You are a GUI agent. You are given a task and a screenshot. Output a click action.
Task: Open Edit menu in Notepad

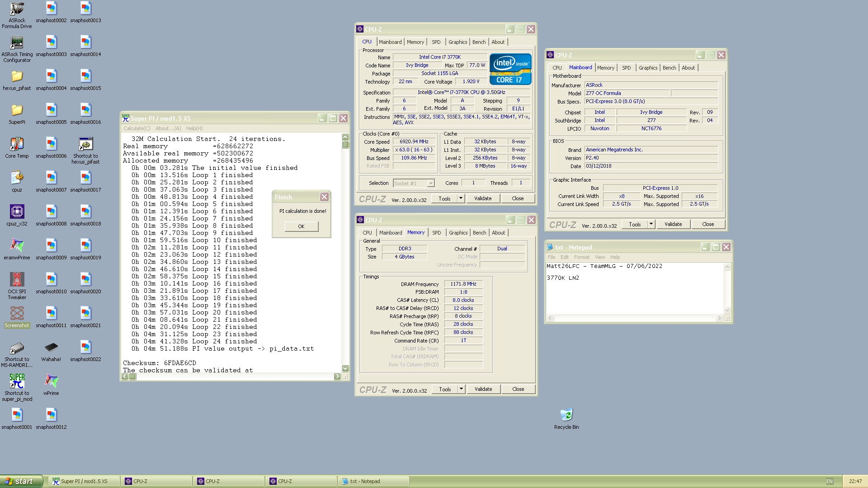tap(565, 257)
